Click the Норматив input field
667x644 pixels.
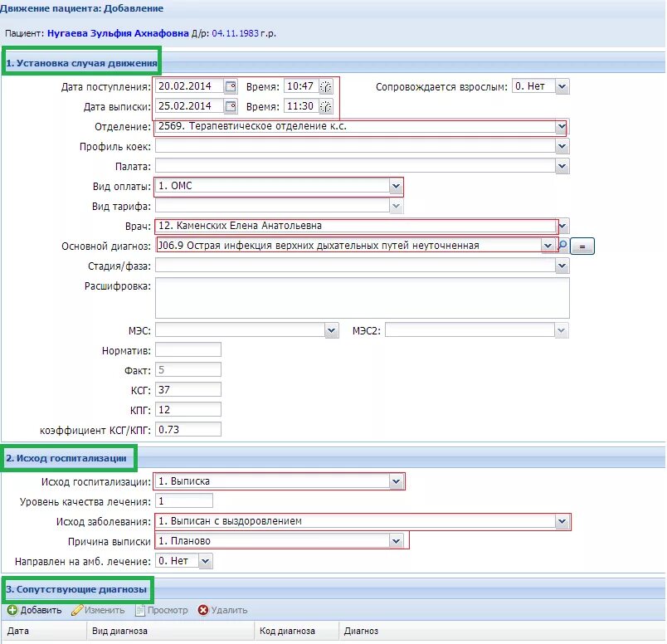pyautogui.click(x=188, y=350)
